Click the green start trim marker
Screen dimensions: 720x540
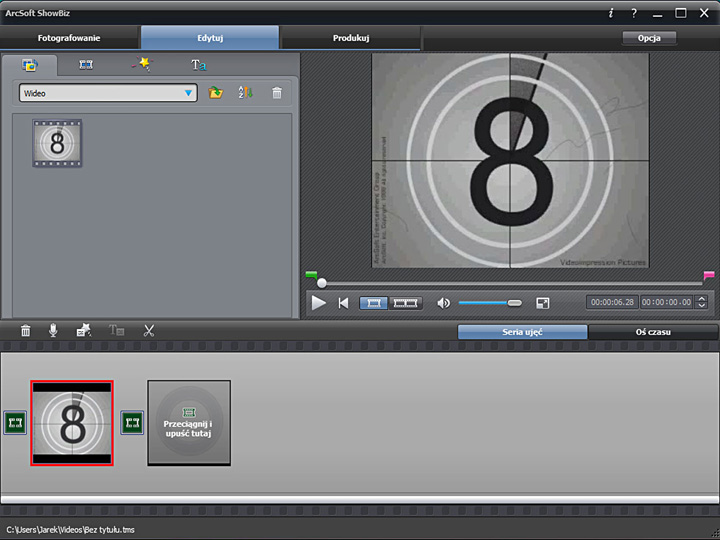click(311, 276)
